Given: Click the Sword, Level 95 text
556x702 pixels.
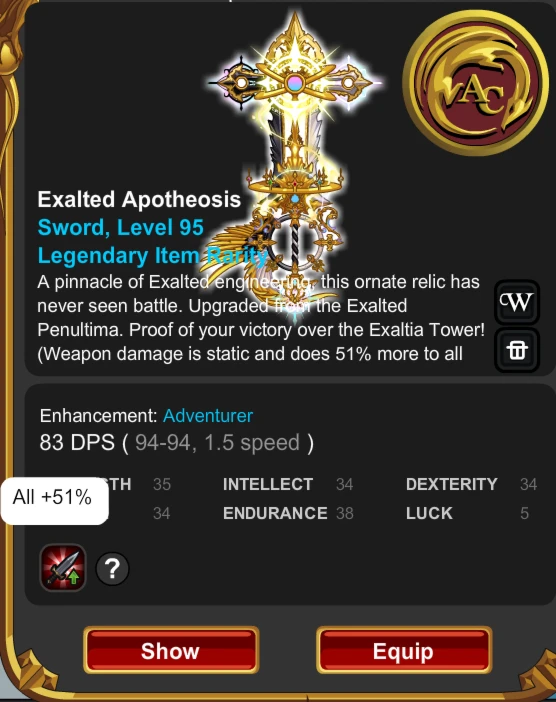Looking at the screenshot, I should coord(120,227).
